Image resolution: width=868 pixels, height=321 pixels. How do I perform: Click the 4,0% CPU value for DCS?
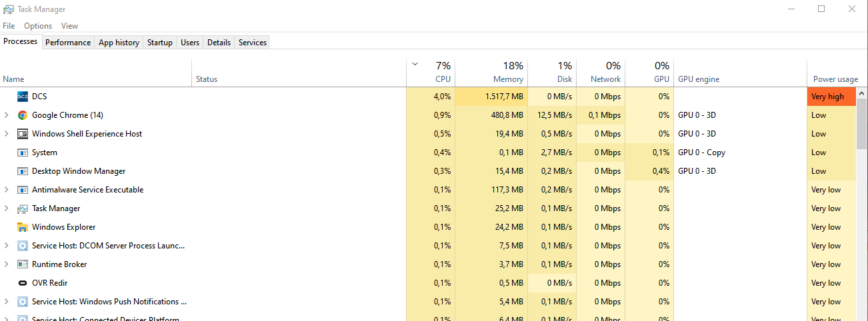point(442,97)
